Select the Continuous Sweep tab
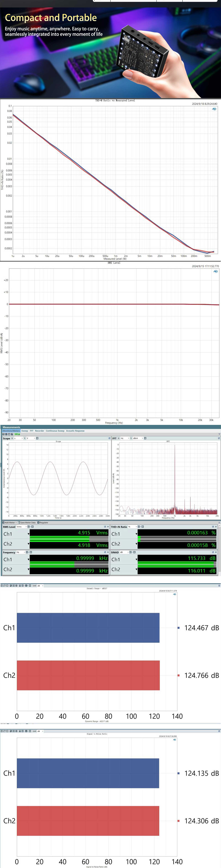 (55, 431)
